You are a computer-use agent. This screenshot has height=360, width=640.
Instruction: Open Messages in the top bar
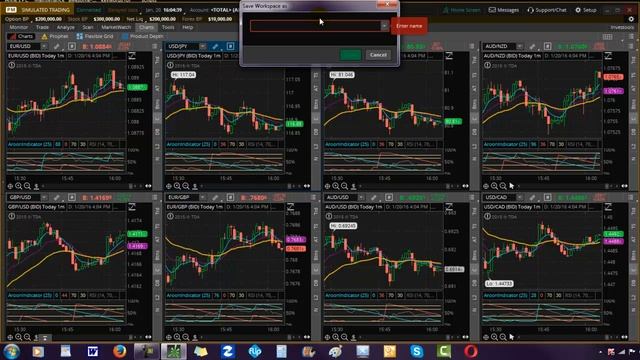pyautogui.click(x=504, y=10)
